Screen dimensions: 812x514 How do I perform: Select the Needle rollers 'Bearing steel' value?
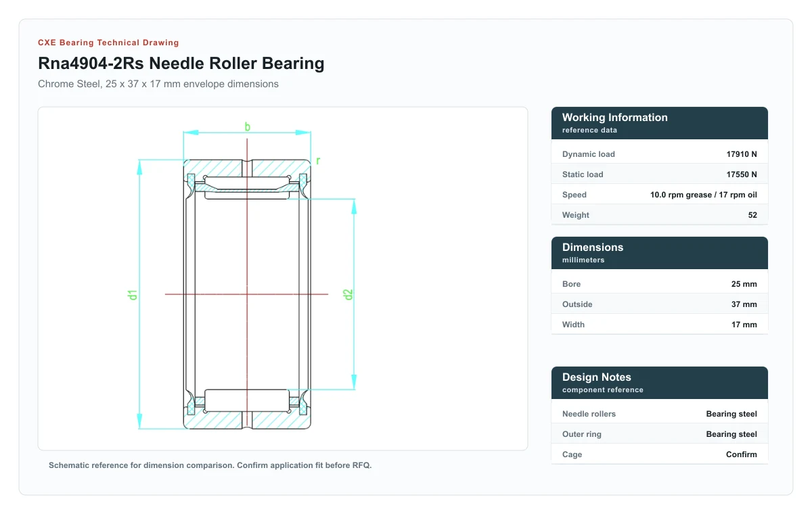coord(731,414)
